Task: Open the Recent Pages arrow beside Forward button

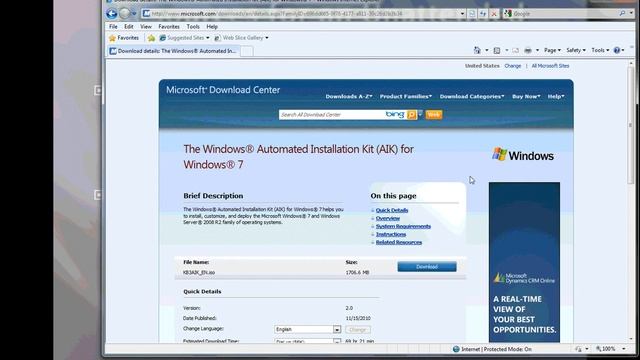Action: tap(134, 13)
